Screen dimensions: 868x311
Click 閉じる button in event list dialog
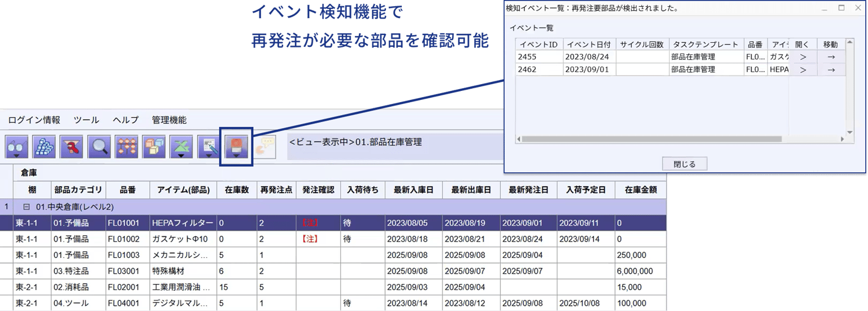click(x=684, y=164)
